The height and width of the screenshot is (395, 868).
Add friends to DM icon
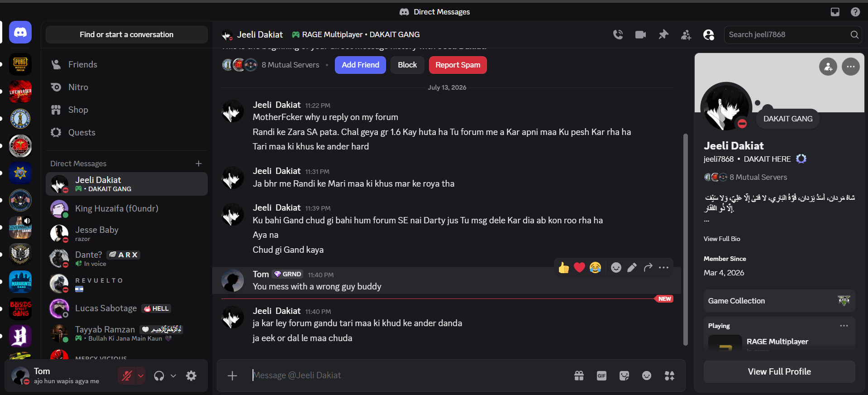(686, 34)
